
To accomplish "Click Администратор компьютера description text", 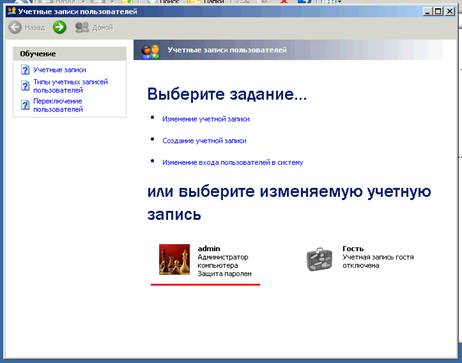I will pos(223,261).
